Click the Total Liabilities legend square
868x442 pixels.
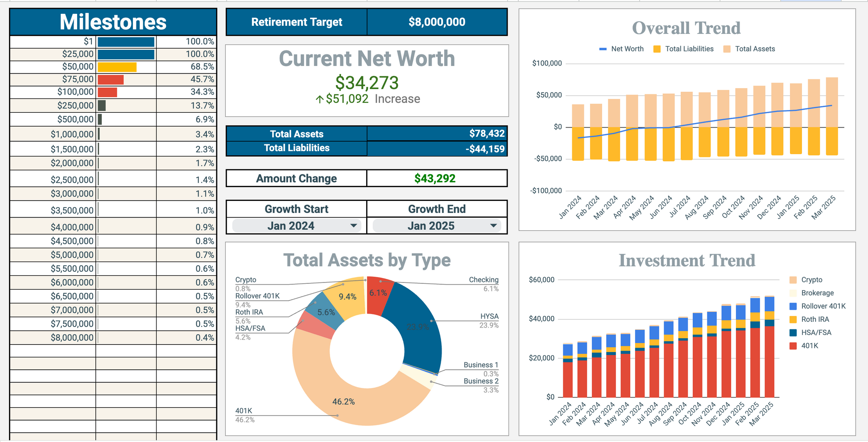point(657,49)
